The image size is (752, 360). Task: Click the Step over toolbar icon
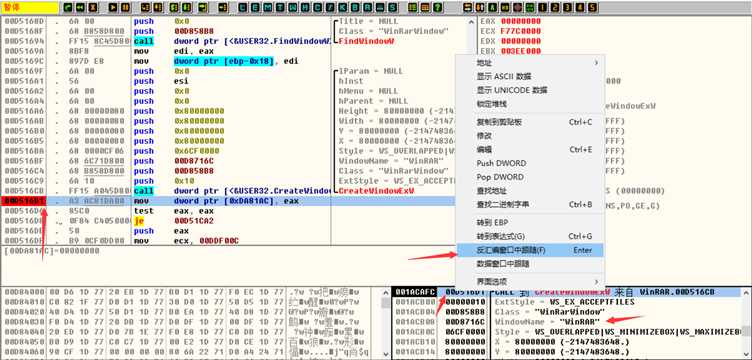(x=157, y=7)
